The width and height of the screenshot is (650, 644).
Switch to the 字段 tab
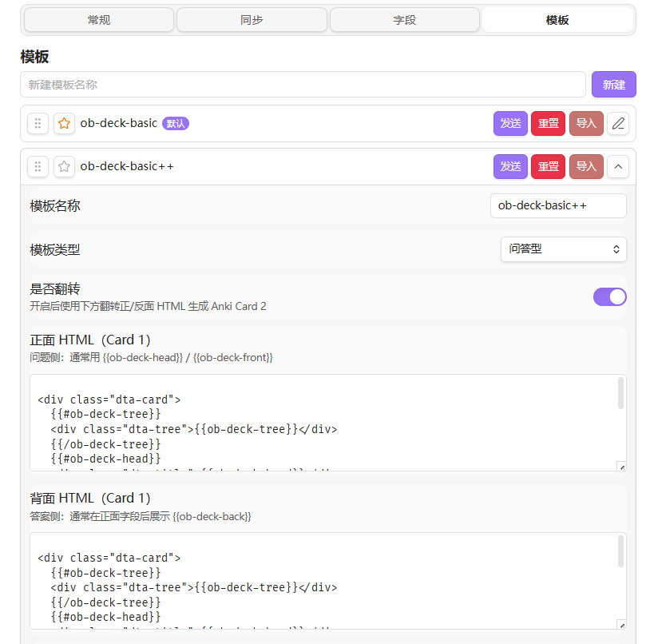coord(405,20)
